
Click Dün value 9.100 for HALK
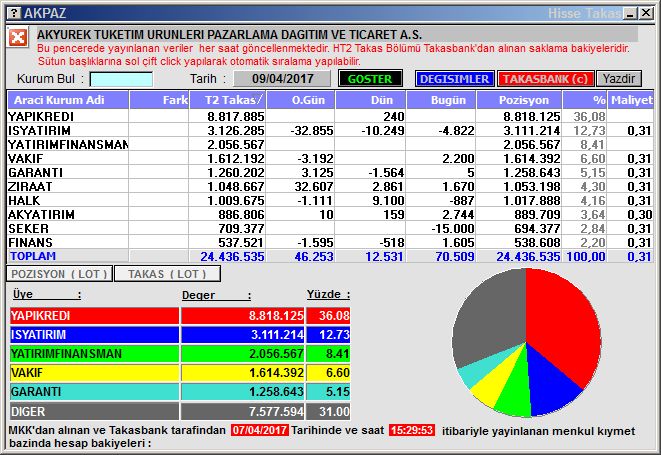(388, 200)
